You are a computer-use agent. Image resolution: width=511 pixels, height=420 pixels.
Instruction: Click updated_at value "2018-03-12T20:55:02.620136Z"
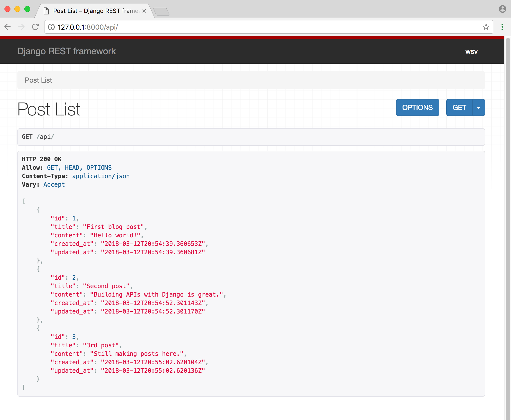[x=153, y=371]
